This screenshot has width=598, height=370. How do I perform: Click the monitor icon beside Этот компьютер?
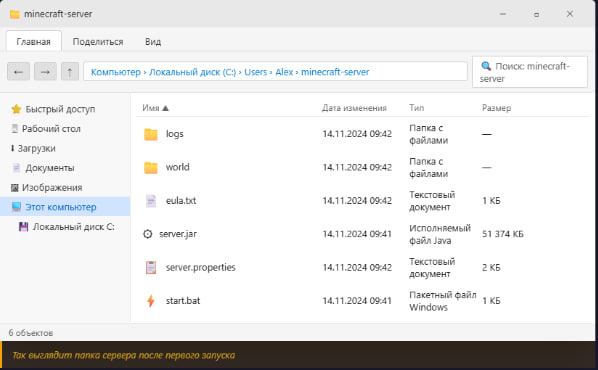point(16,207)
